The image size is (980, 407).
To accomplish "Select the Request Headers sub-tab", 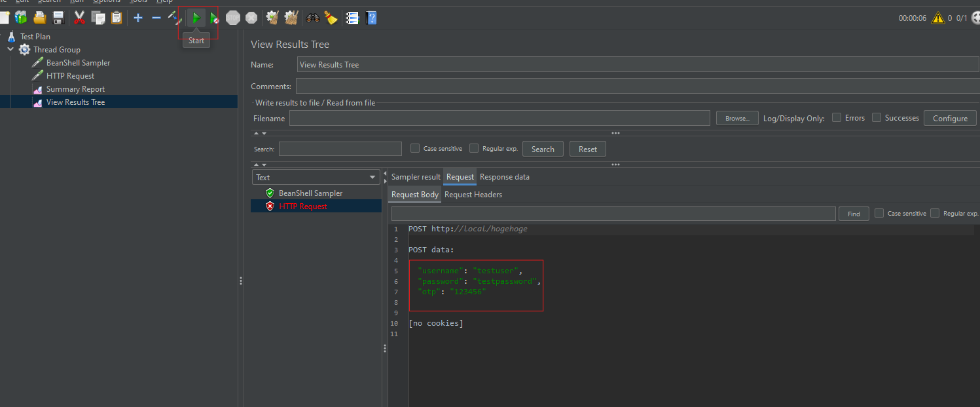I will tap(473, 195).
